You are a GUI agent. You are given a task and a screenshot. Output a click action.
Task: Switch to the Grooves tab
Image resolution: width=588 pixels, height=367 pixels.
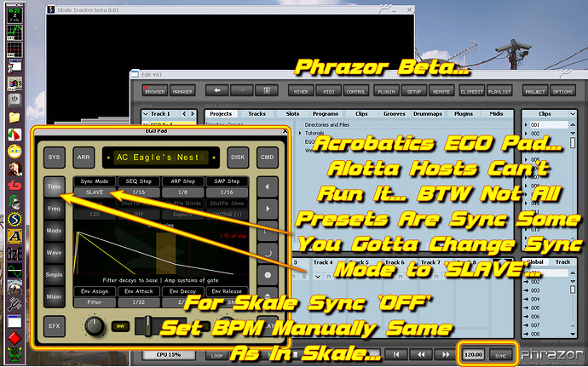(395, 113)
